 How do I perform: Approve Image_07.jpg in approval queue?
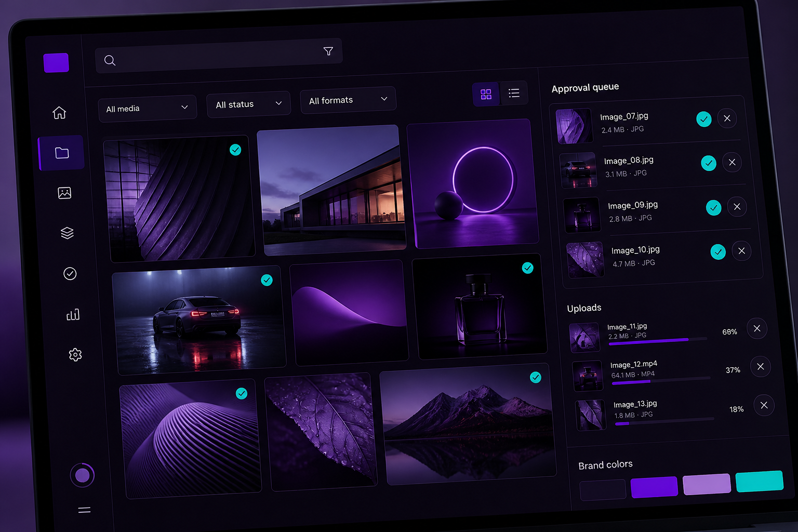pyautogui.click(x=704, y=119)
